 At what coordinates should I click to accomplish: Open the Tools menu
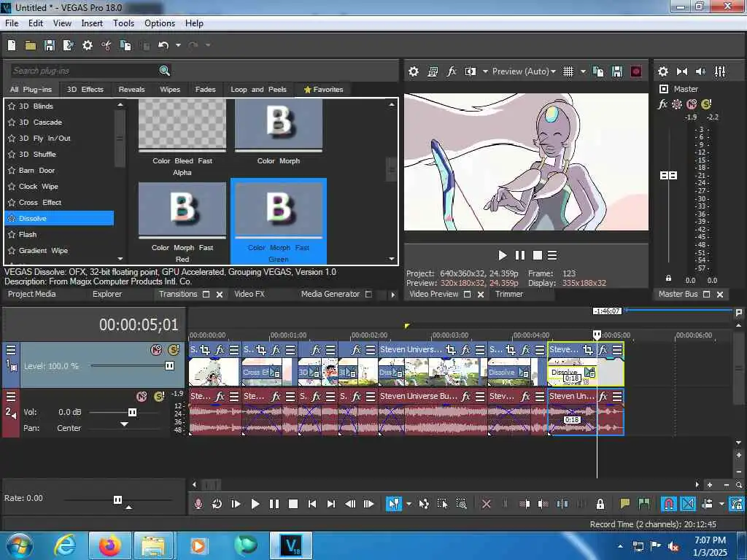coord(123,23)
